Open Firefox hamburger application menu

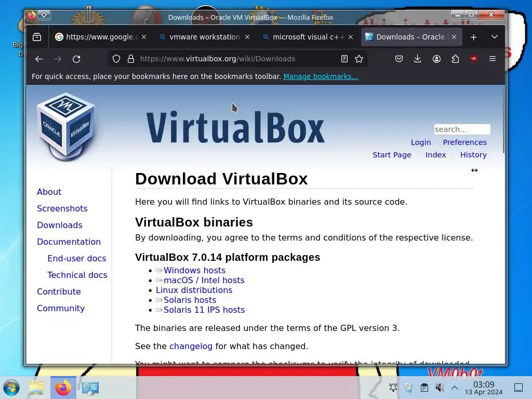point(493,59)
